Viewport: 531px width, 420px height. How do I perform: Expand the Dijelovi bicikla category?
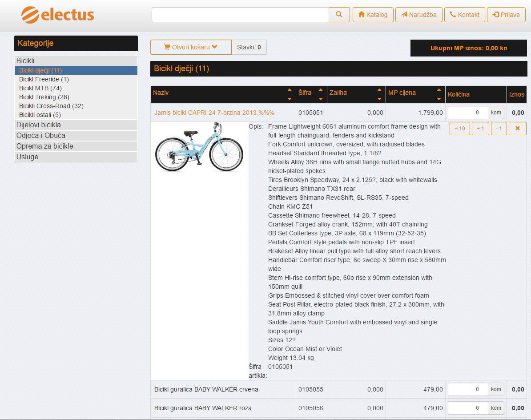(x=76, y=125)
